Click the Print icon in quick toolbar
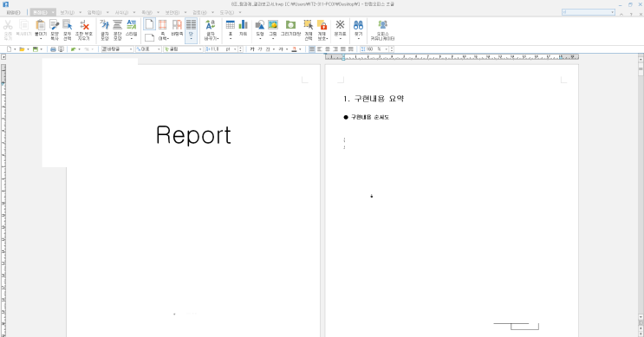This screenshot has height=337, width=644. (53, 49)
